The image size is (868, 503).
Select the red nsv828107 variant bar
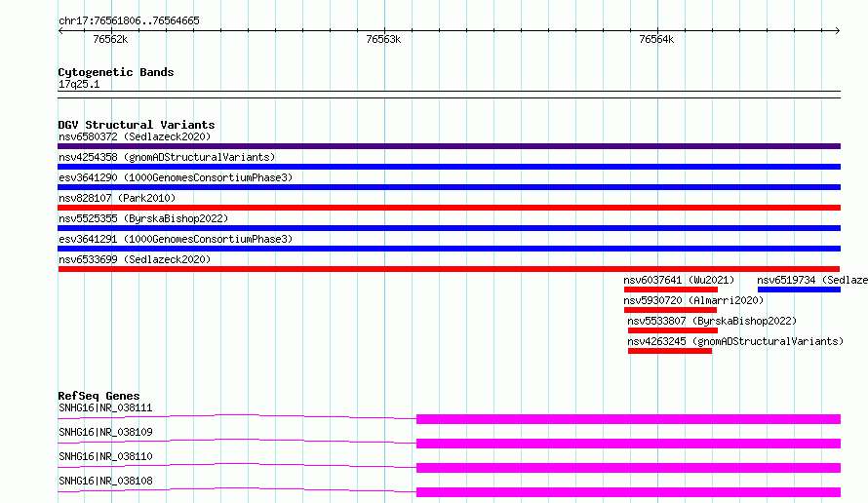(449, 208)
